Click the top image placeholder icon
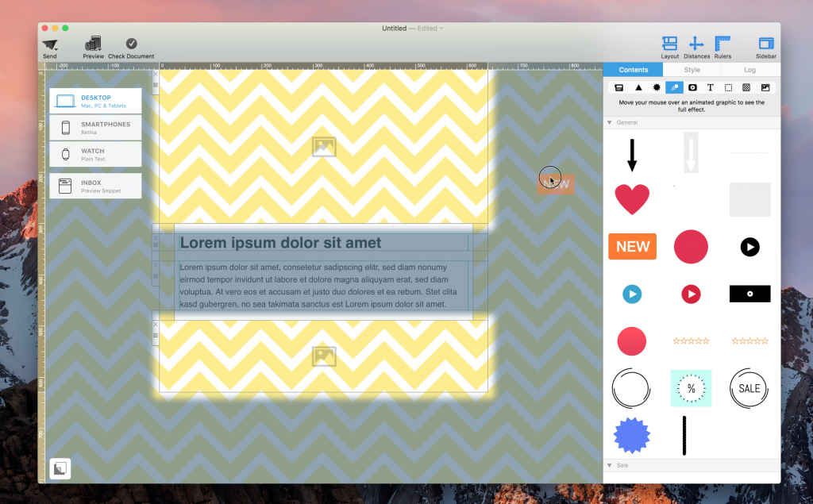This screenshot has width=813, height=504. (x=324, y=147)
